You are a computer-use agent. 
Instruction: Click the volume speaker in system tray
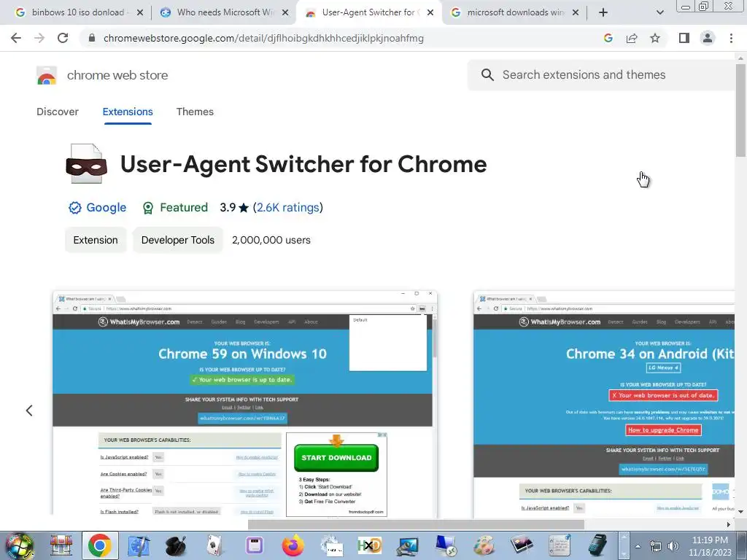(673, 546)
